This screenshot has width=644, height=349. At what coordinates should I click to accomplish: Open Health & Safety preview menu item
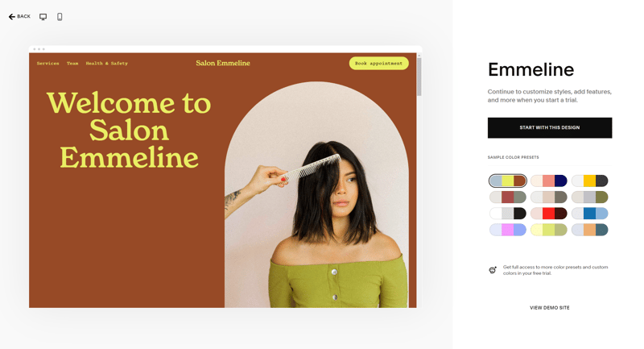pyautogui.click(x=107, y=64)
